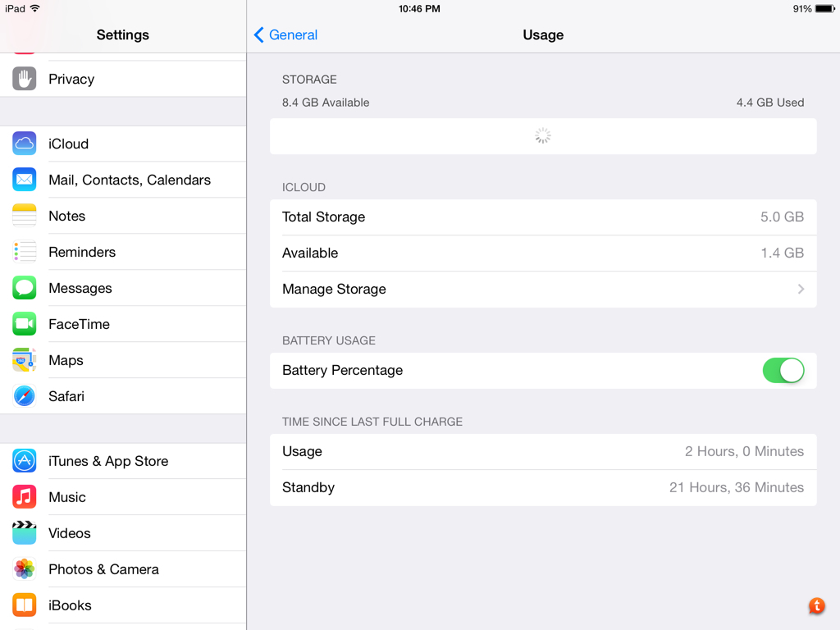Tap the Privacy hand icon
The width and height of the screenshot is (840, 630).
[x=24, y=79]
